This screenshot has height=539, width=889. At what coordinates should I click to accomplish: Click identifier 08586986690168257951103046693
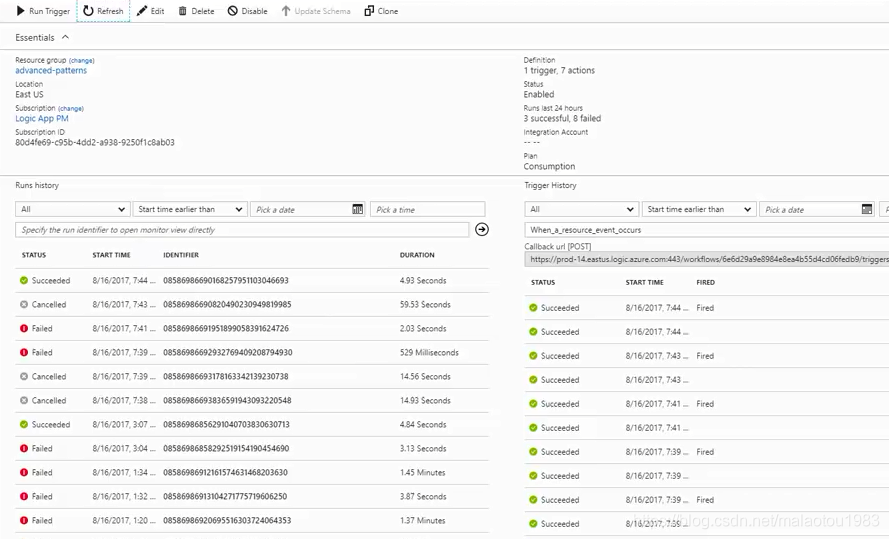[x=226, y=281]
